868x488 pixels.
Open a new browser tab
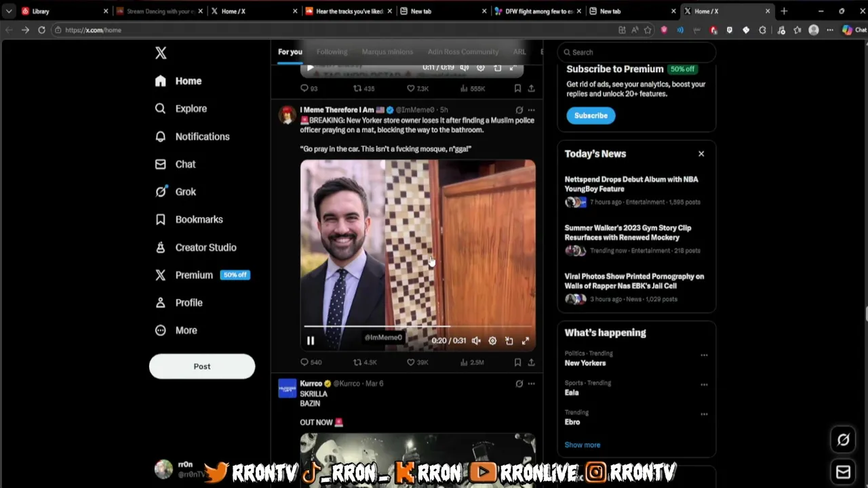tap(784, 11)
